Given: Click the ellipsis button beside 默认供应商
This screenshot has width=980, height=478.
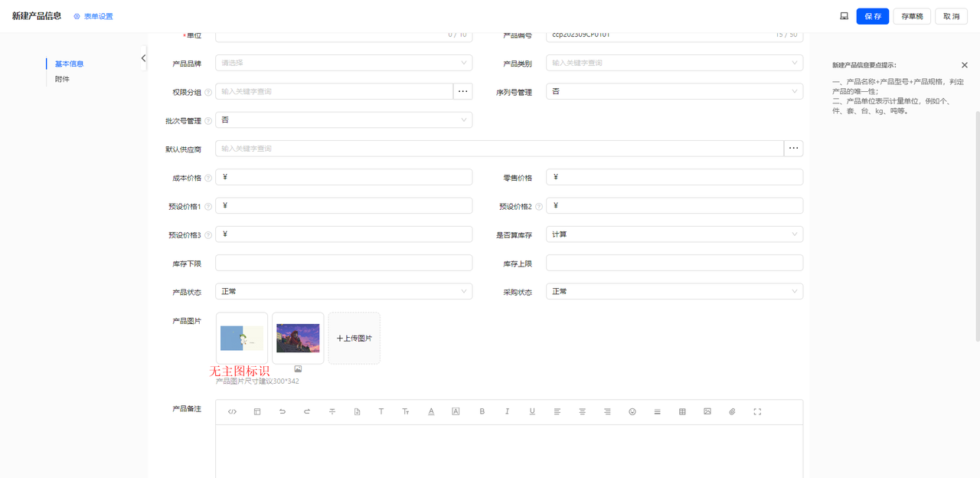Looking at the screenshot, I should pyautogui.click(x=793, y=148).
